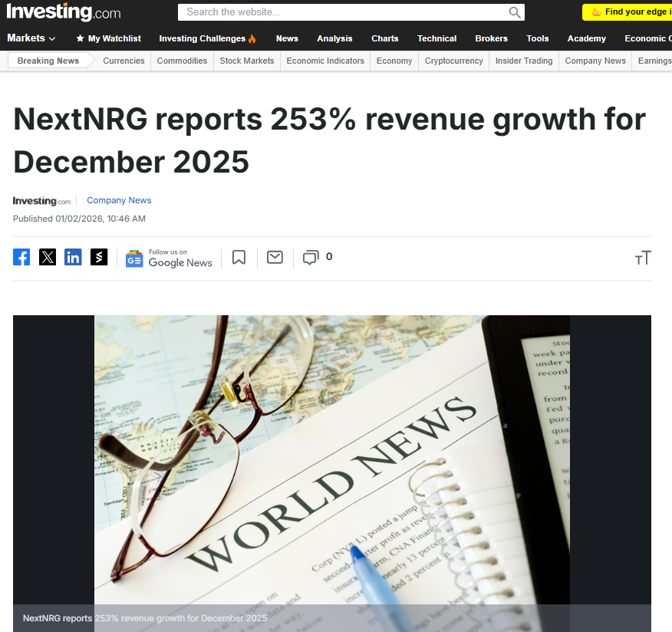
Task: Focus the Search the website field
Action: pos(351,12)
